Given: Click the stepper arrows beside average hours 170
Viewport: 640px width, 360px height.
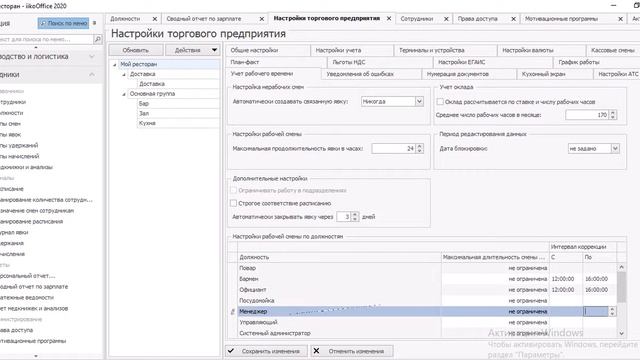Looking at the screenshot, I should tap(613, 115).
